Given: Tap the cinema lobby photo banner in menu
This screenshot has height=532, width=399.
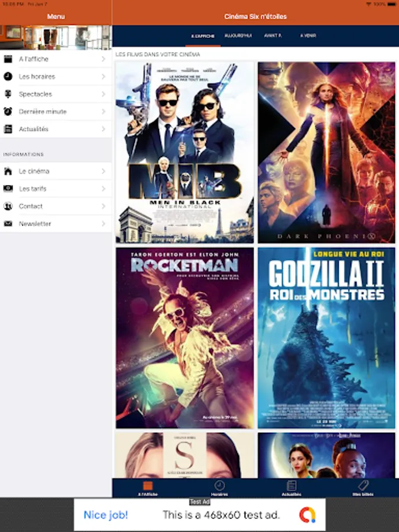Looking at the screenshot, I should [56, 37].
